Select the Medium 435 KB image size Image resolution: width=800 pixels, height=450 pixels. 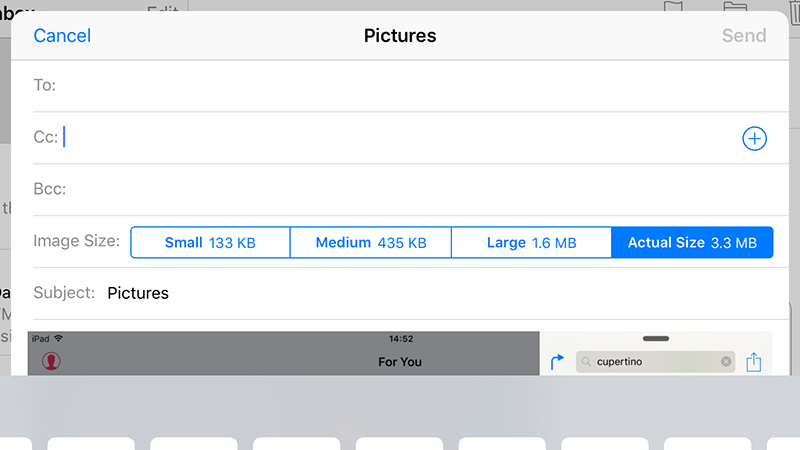pyautogui.click(x=371, y=242)
